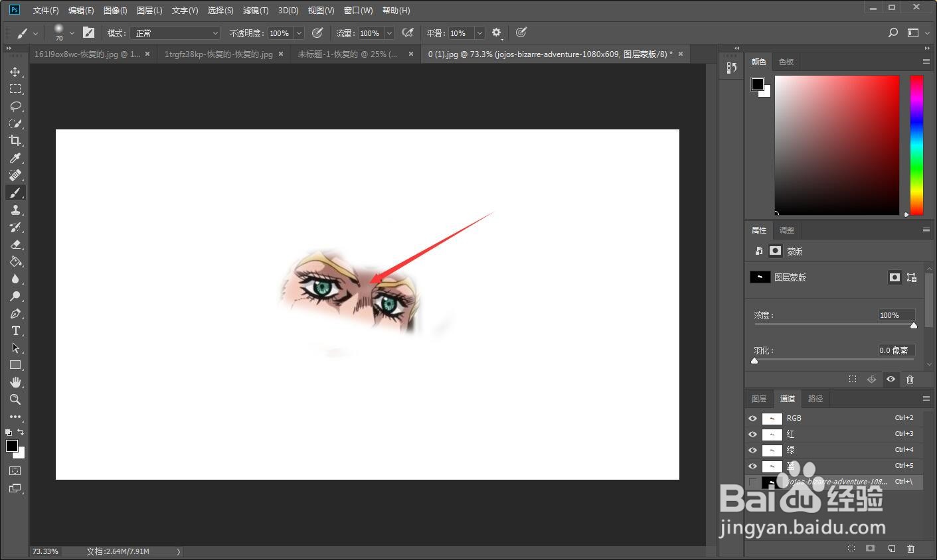Switch to the 调整 tab

[787, 230]
